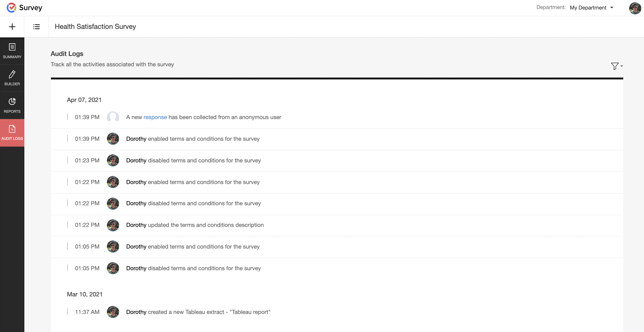Open the Reports pie chart section
This screenshot has width=644, height=332.
pyautogui.click(x=12, y=105)
